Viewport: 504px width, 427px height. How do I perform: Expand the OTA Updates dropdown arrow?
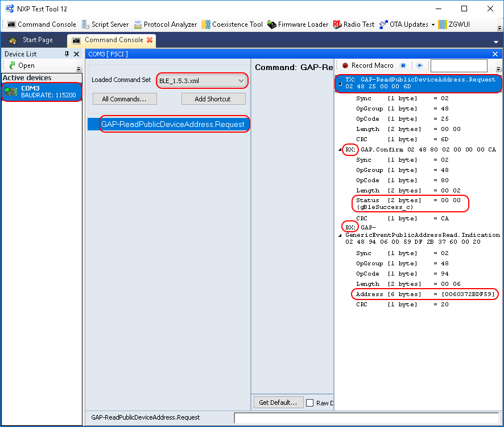[433, 24]
